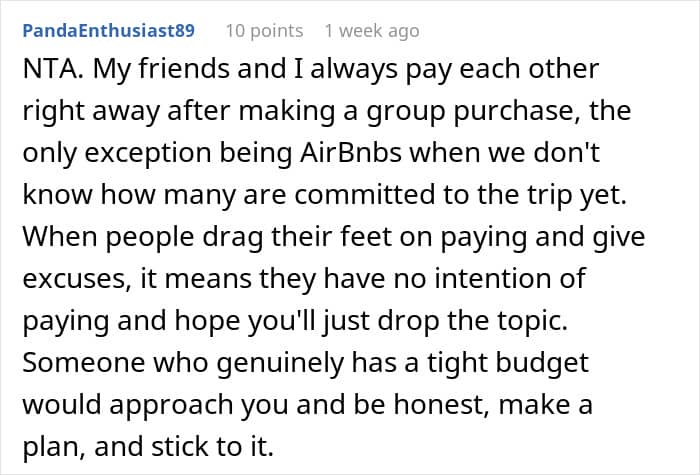Viewport: 700px width, 475px height.
Task: Click the phrase 'tight budget'
Action: [508, 364]
